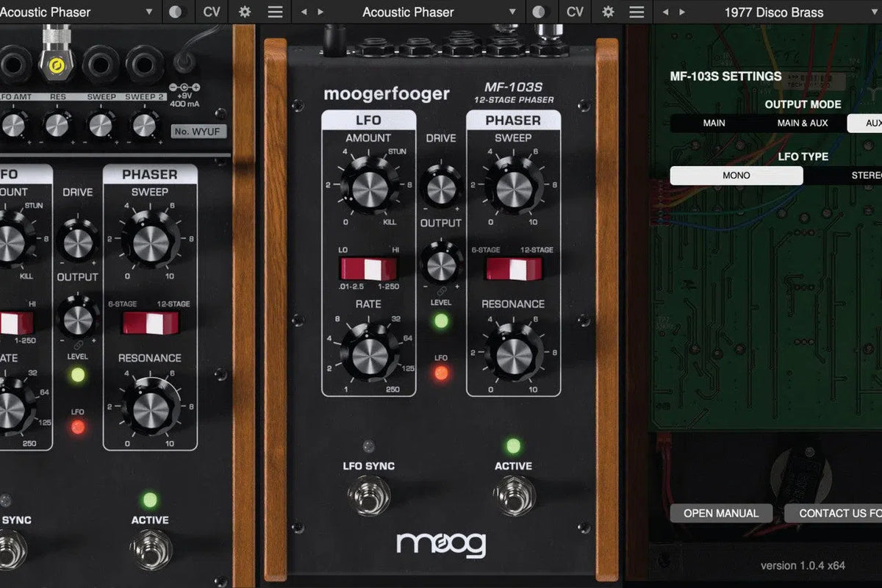This screenshot has width=882, height=588.
Task: Click the OPEN MANUAL button
Action: tap(721, 513)
